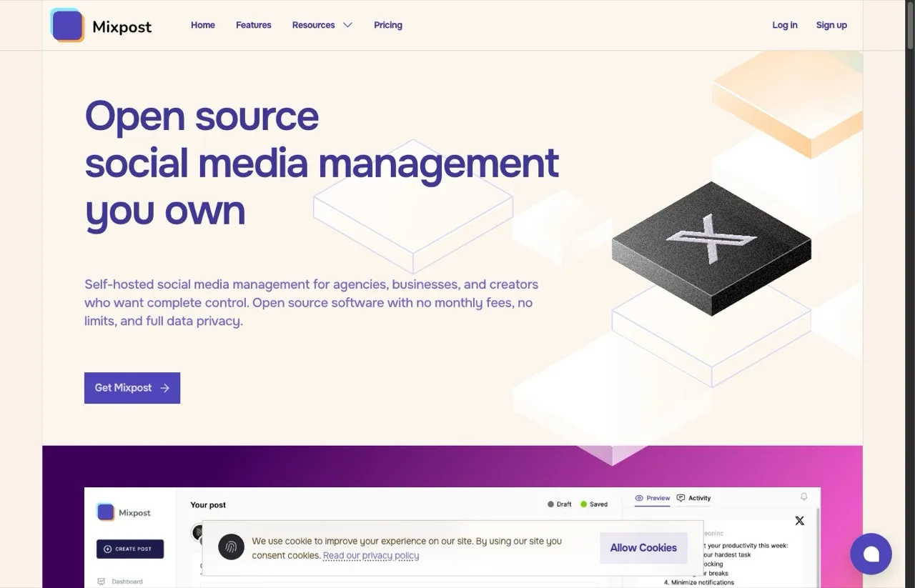Click the X platform icon in preview panel
Viewport: 915px width, 588px height.
pos(799,521)
